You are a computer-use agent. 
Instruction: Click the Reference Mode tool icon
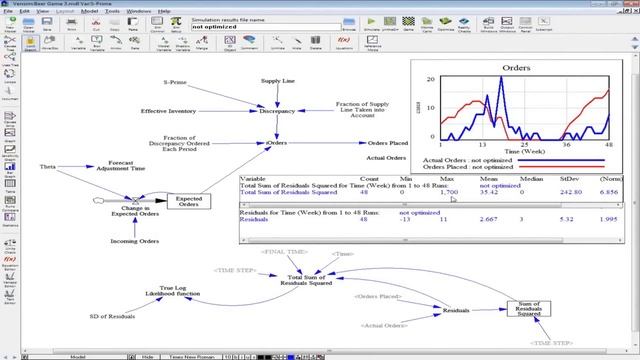372,43
